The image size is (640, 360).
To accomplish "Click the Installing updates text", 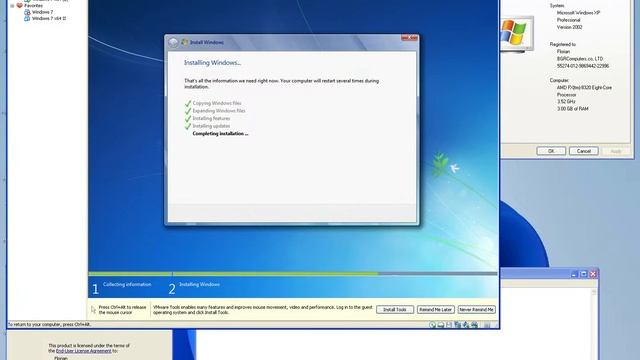I will click(x=211, y=126).
